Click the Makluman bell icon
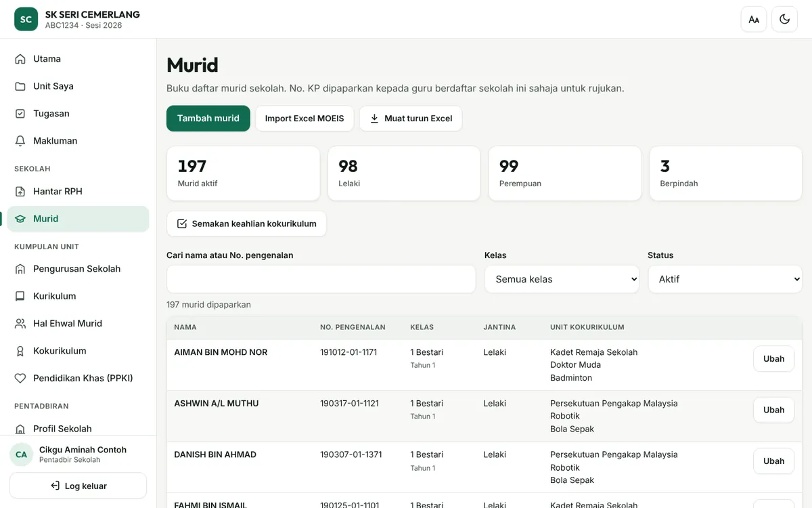The width and height of the screenshot is (812, 508). (20, 141)
